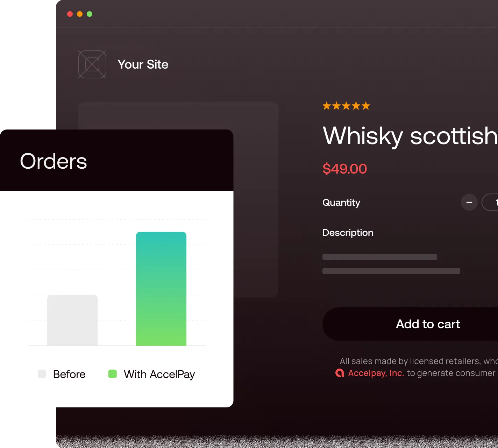
Task: Click the five-star rating icons
Action: click(x=346, y=106)
